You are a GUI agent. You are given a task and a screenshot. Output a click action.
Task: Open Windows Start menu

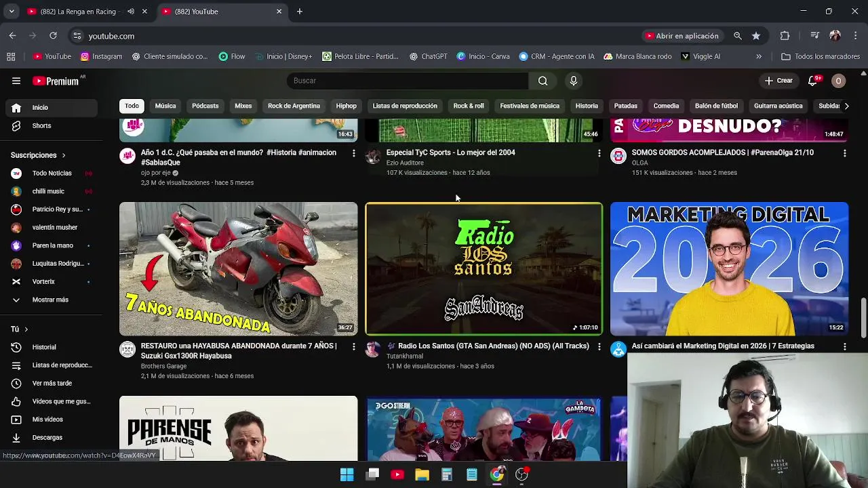(x=347, y=474)
